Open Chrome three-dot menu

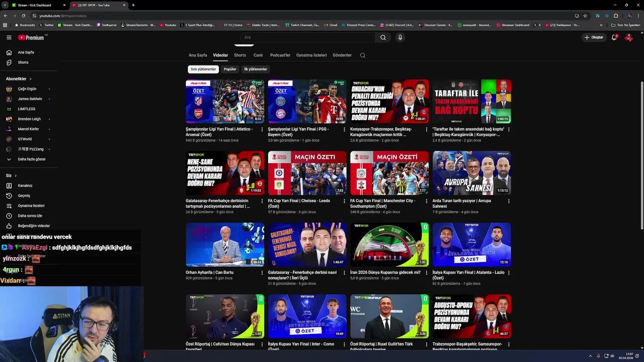pyautogui.click(x=638, y=16)
